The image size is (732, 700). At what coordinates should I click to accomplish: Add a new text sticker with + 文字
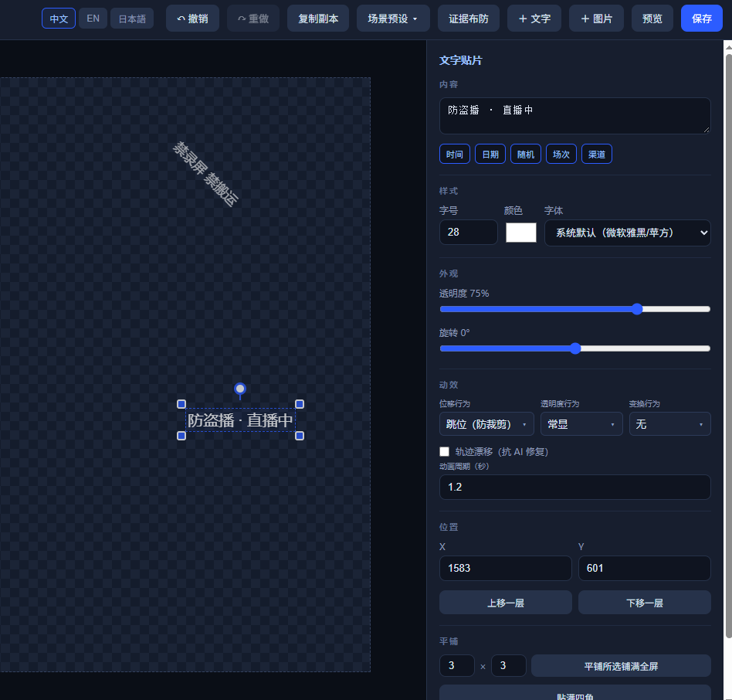tap(534, 19)
